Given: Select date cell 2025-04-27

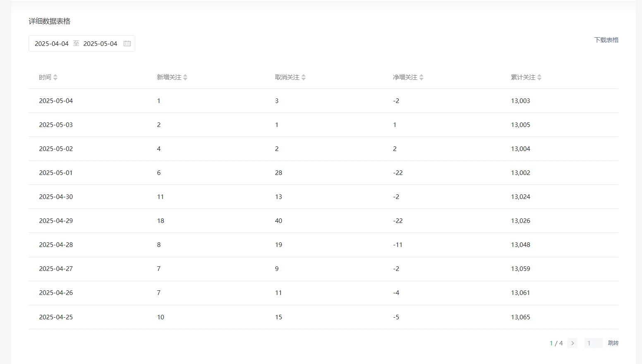Looking at the screenshot, I should 56,269.
